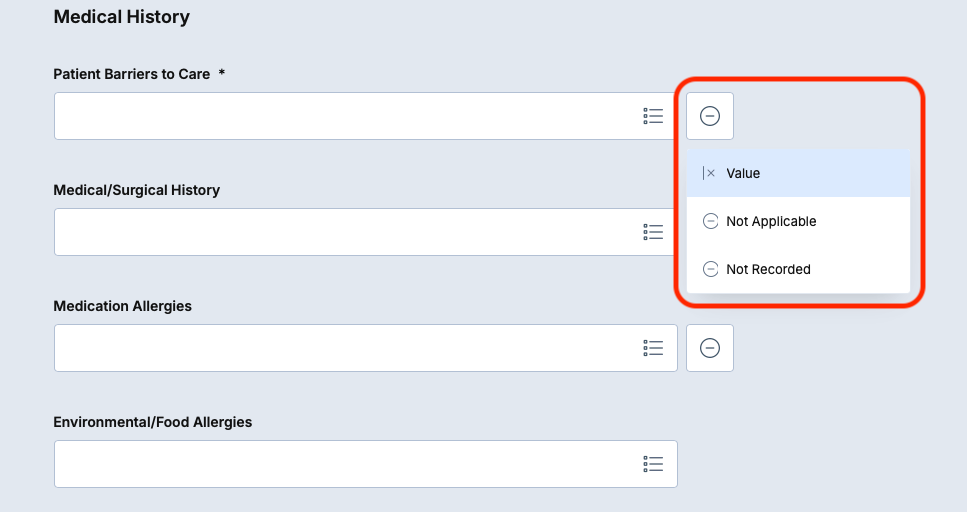
Task: Click the Medication Allergies label
Action: [x=122, y=306]
